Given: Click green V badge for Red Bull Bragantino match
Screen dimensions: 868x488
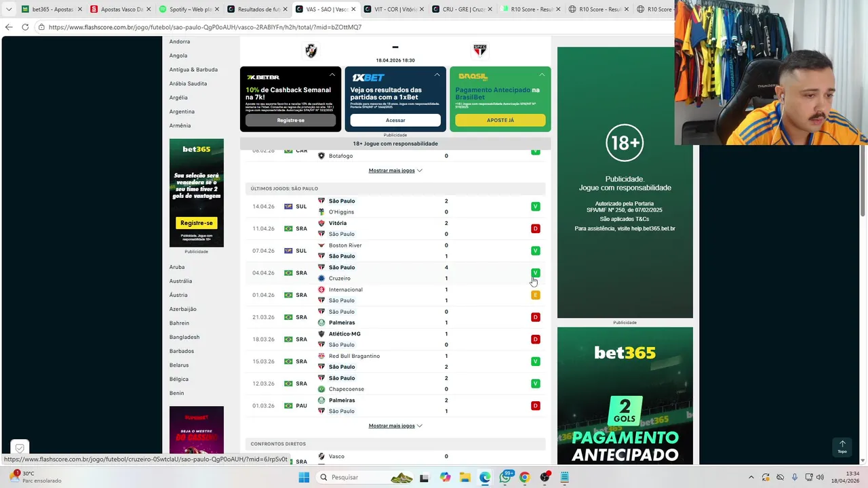Looking at the screenshot, I should pyautogui.click(x=535, y=361).
